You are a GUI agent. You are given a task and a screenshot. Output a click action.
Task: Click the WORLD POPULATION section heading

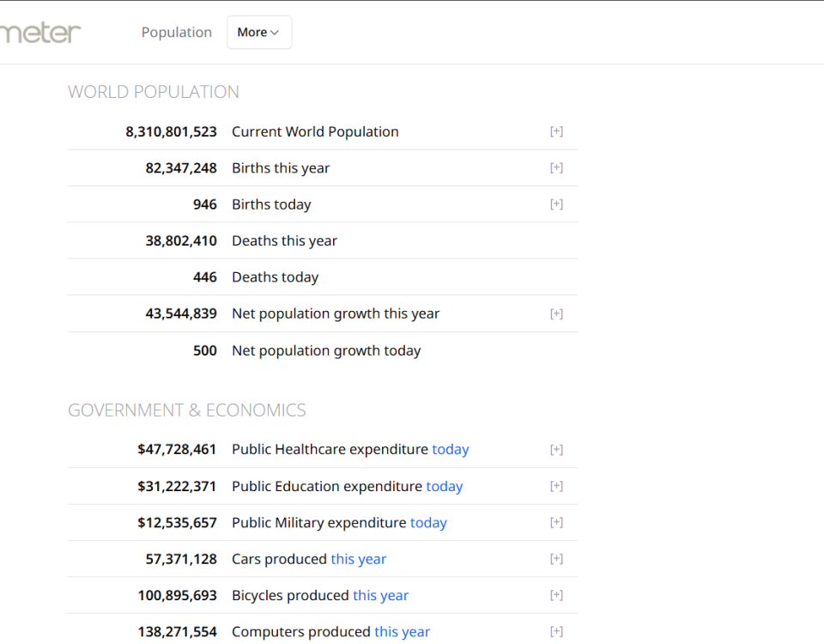(x=154, y=92)
